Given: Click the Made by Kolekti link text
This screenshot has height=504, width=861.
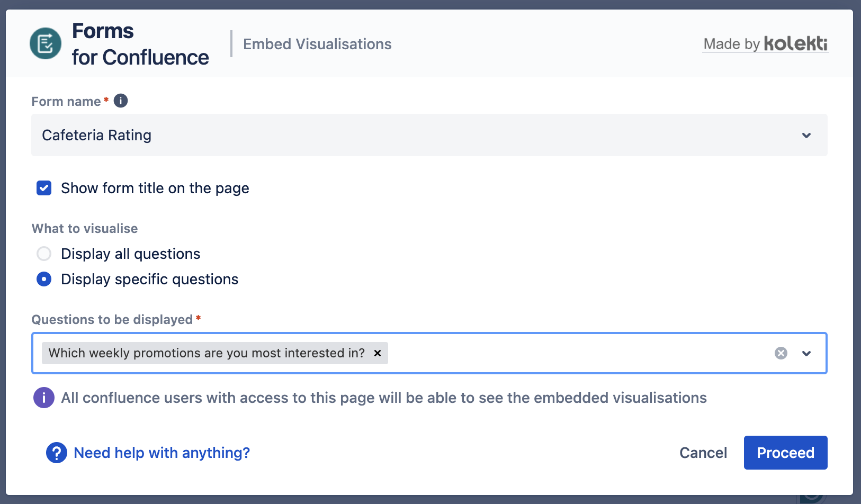Looking at the screenshot, I should [766, 44].
